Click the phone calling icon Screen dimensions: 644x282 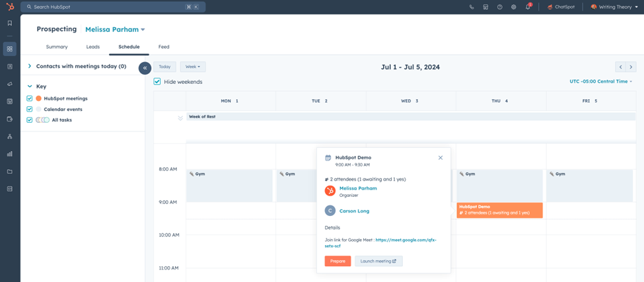[472, 7]
